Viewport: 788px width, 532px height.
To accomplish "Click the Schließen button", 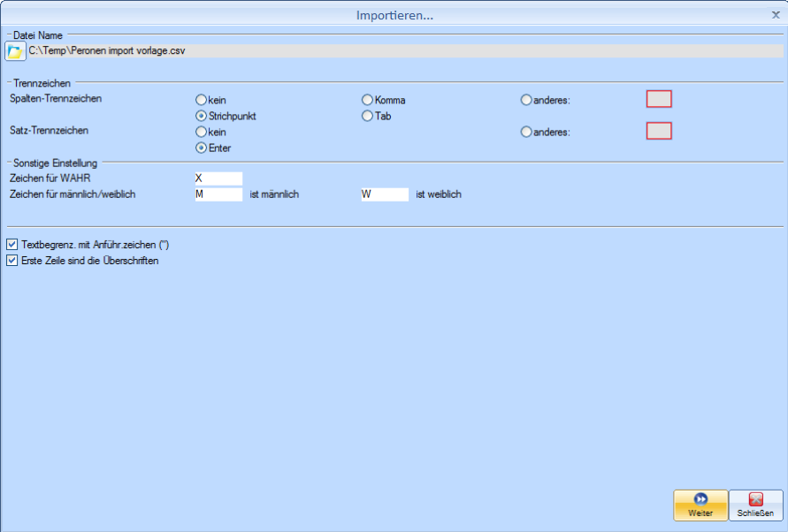I will [754, 505].
